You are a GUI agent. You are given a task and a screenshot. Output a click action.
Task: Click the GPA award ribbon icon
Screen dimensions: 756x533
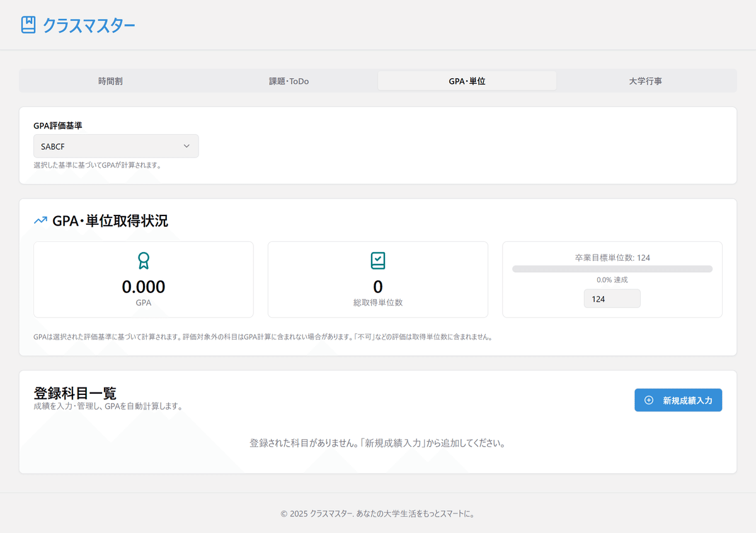tap(144, 261)
